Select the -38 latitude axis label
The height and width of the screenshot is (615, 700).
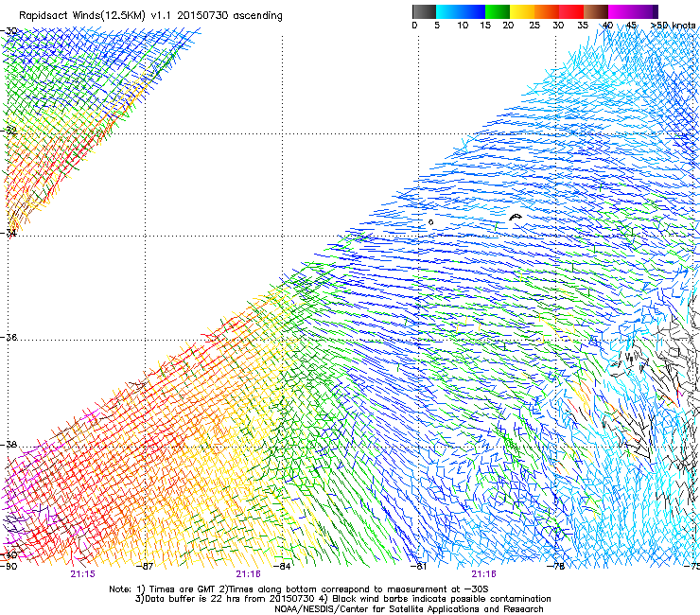9,445
